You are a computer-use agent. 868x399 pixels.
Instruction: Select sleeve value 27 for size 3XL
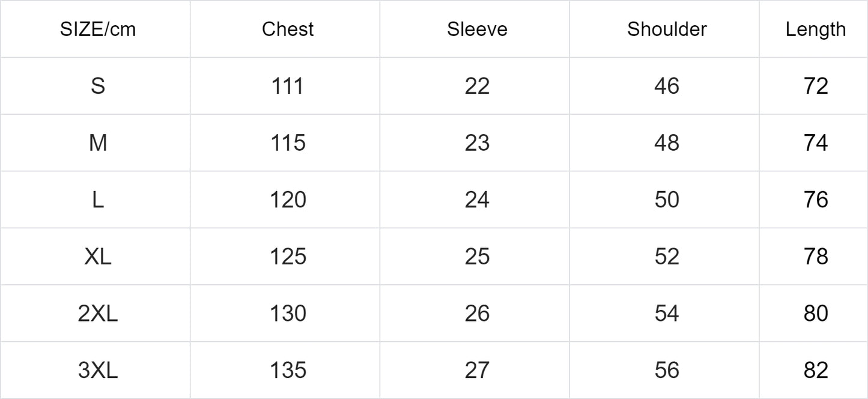point(477,370)
